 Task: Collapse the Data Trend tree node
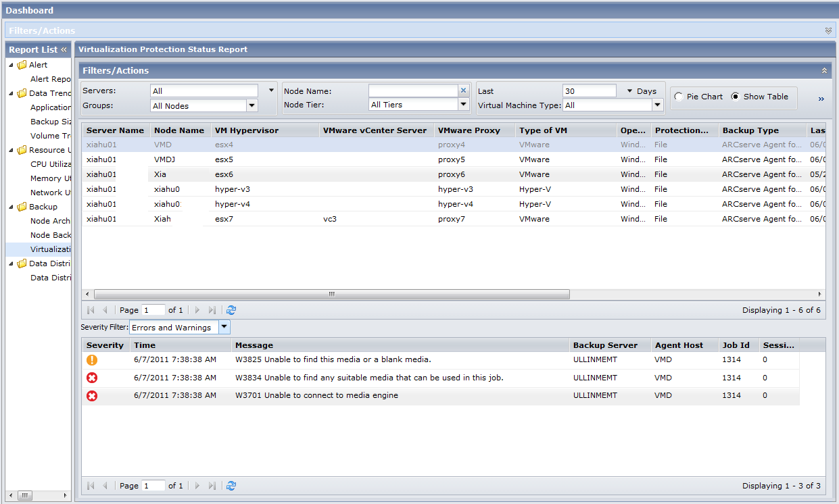coord(11,94)
